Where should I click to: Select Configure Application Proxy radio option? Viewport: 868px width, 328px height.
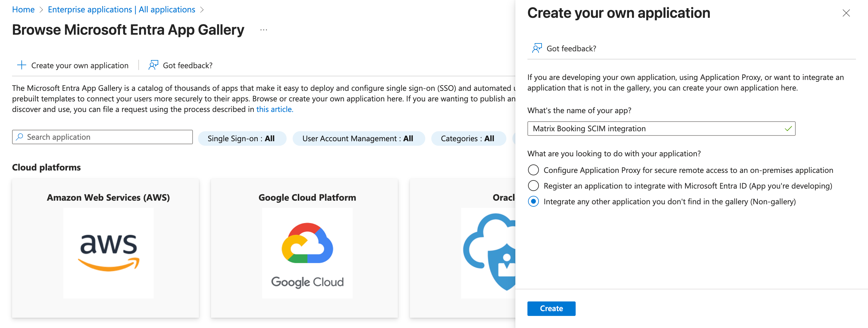point(533,170)
